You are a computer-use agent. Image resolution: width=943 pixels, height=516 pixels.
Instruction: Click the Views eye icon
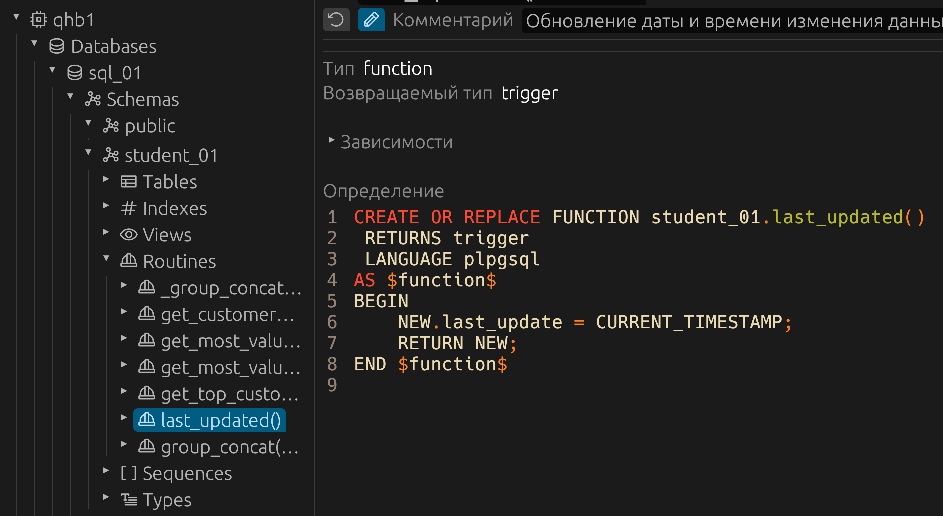point(129,235)
